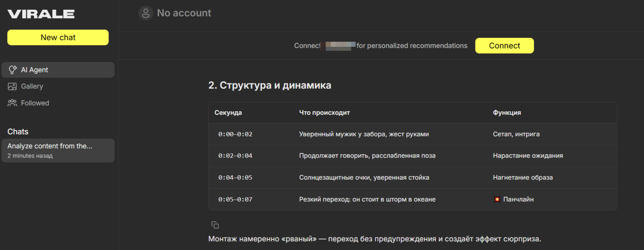The height and width of the screenshot is (250, 644).
Task: Open the account avatar icon
Action: point(146,13)
